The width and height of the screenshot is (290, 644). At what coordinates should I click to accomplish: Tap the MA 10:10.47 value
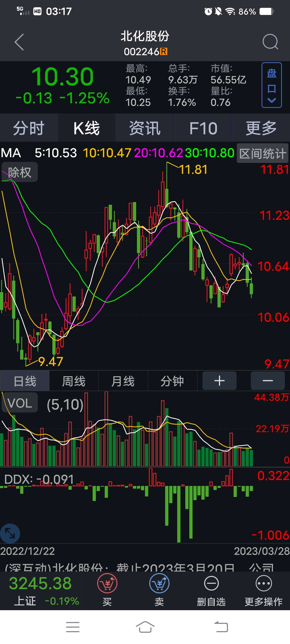107,153
